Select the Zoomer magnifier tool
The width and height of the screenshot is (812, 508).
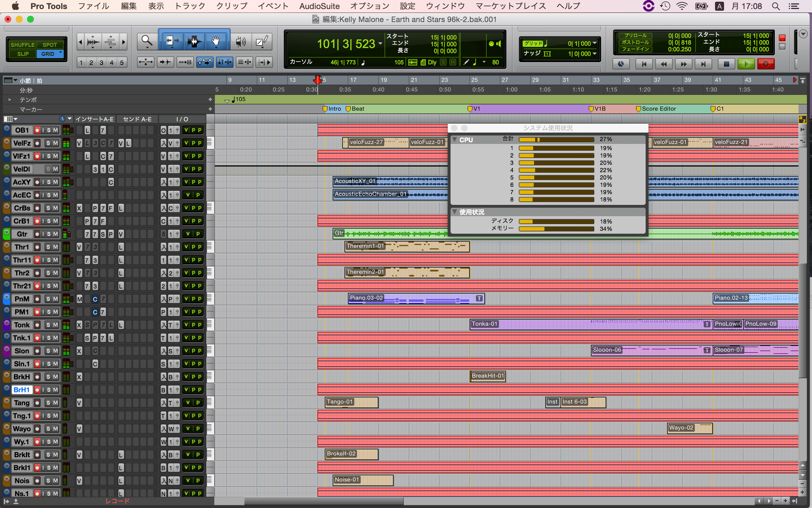pyautogui.click(x=147, y=41)
